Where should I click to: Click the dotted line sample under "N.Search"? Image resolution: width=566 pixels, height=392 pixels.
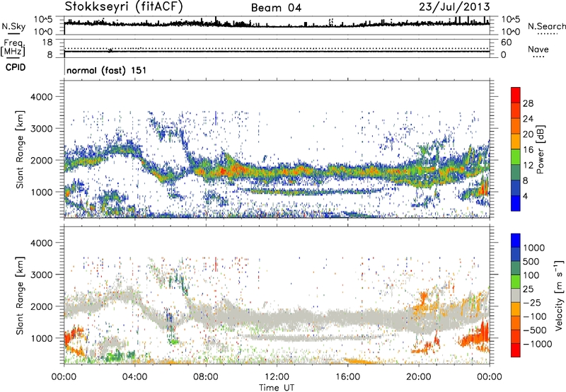pos(548,34)
